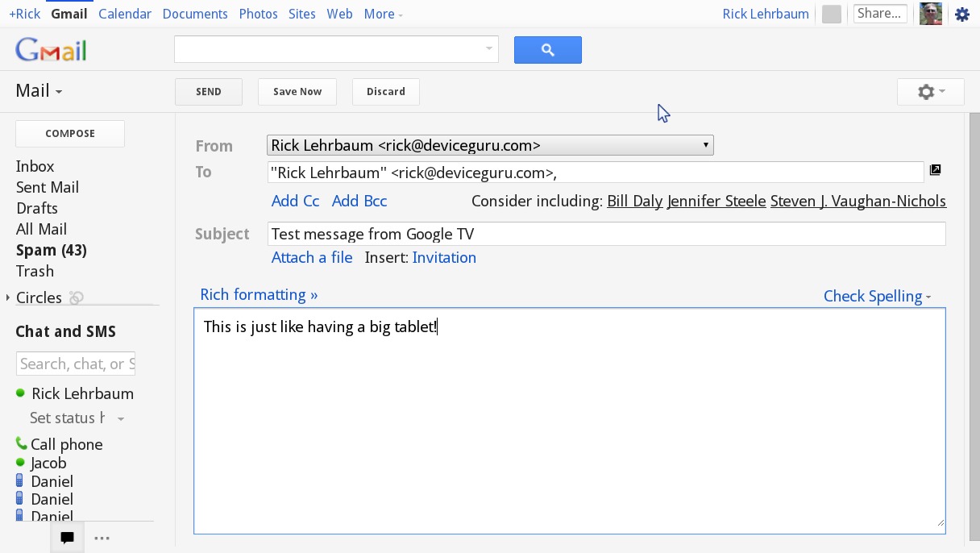Open the Trash folder
Viewport: 980px width, 553px height.
pyautogui.click(x=35, y=271)
